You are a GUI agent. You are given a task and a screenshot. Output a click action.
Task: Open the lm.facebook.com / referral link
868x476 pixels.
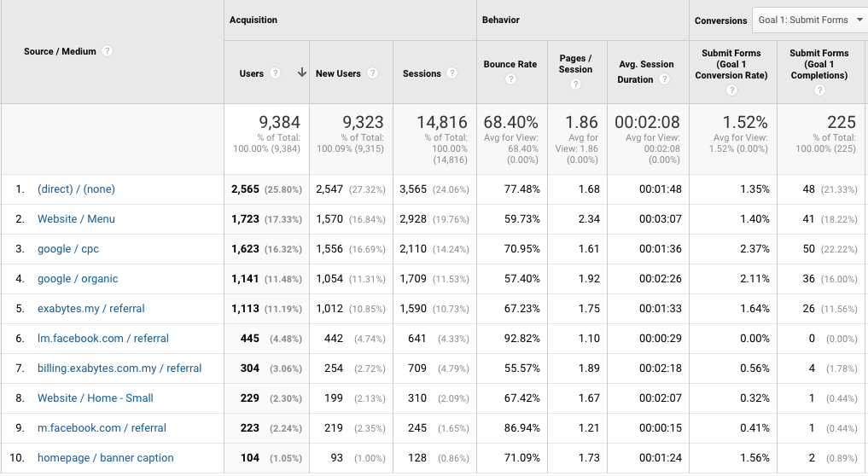click(103, 339)
